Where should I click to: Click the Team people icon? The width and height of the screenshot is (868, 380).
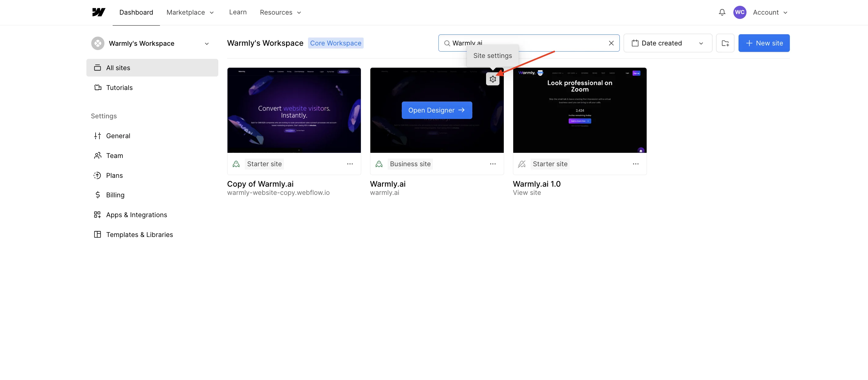(x=98, y=156)
